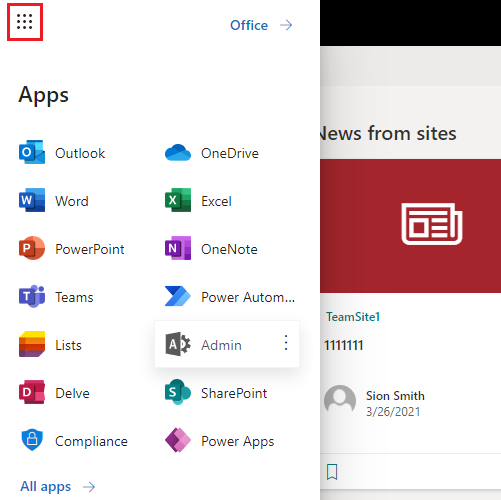This screenshot has height=500, width=501.
Task: Go to Office home link
Action: 249,25
